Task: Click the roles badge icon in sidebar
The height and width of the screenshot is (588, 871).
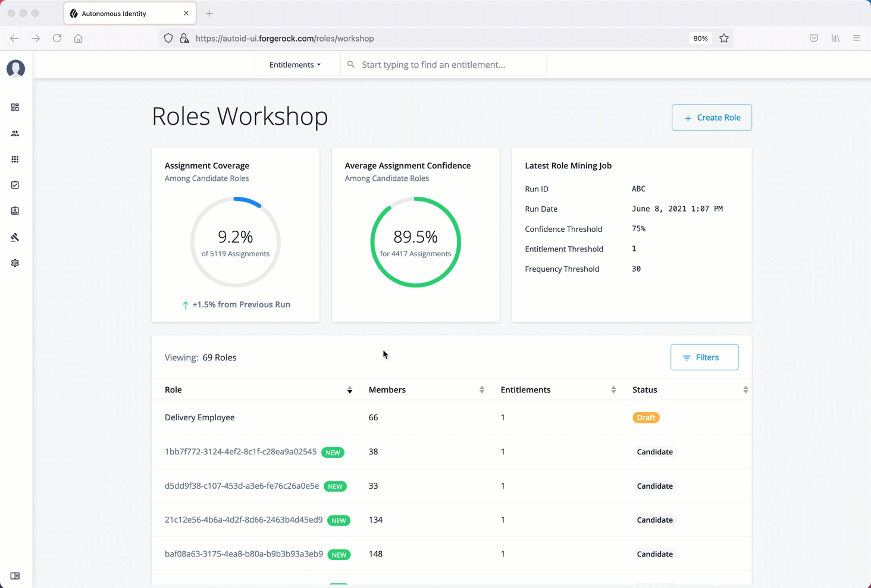Action: 15,211
